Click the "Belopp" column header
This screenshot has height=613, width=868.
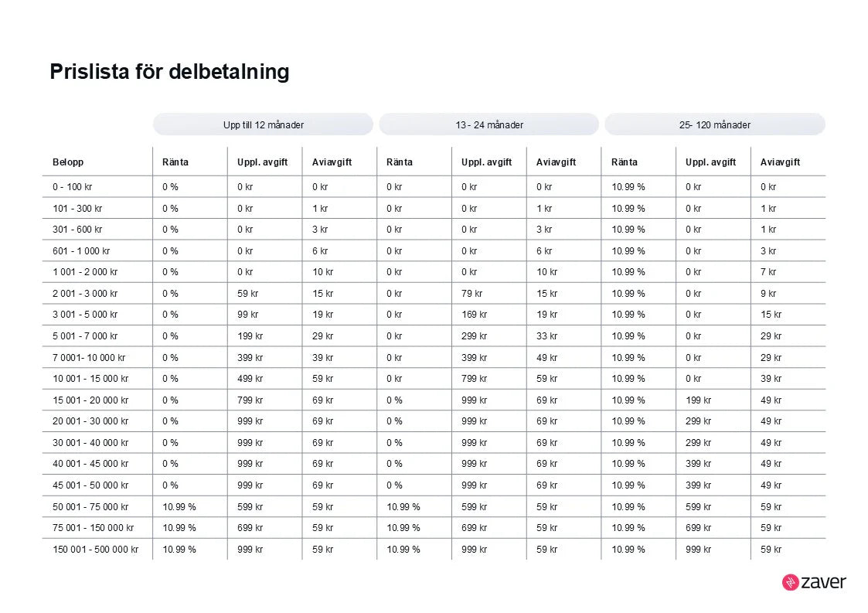coord(68,162)
